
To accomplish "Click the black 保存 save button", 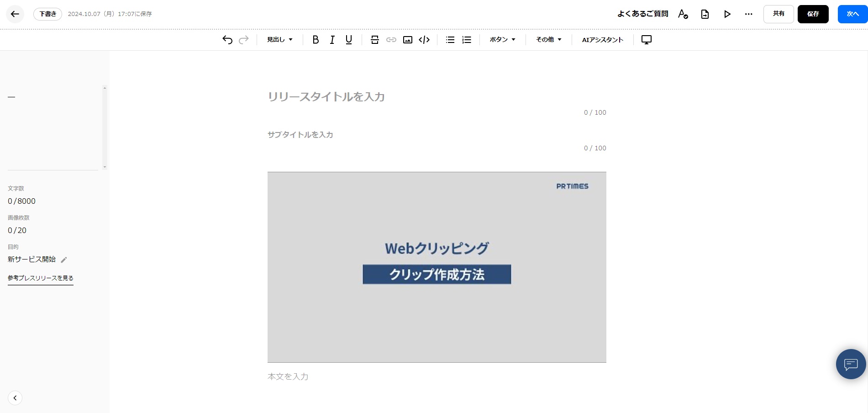I will click(x=813, y=14).
